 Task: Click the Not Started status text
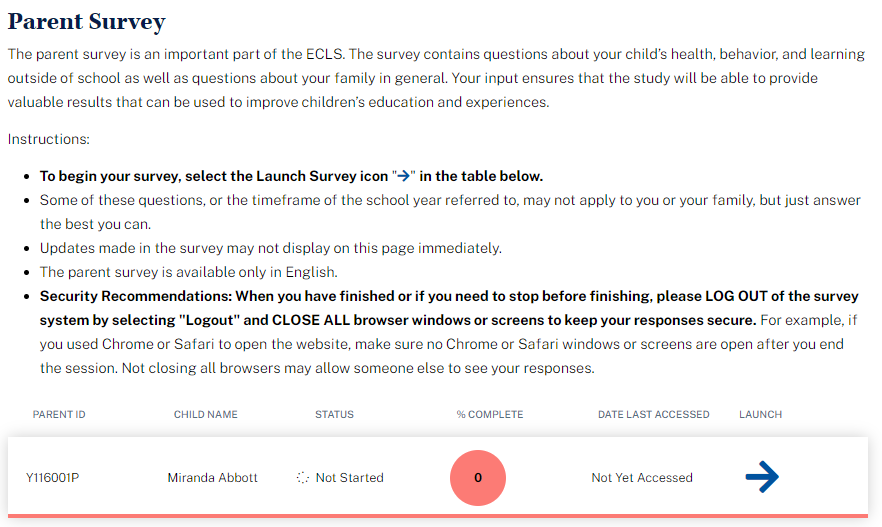tap(350, 478)
